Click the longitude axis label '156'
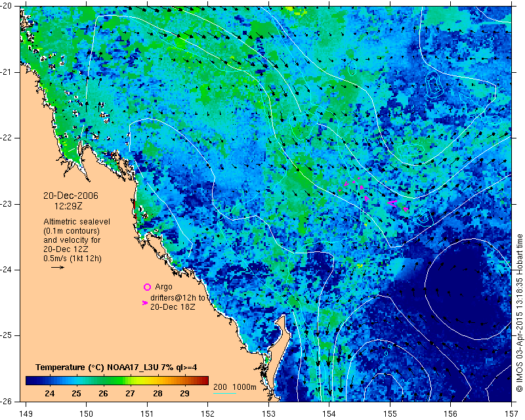The width and height of the screenshot is (525, 420). click(x=451, y=414)
